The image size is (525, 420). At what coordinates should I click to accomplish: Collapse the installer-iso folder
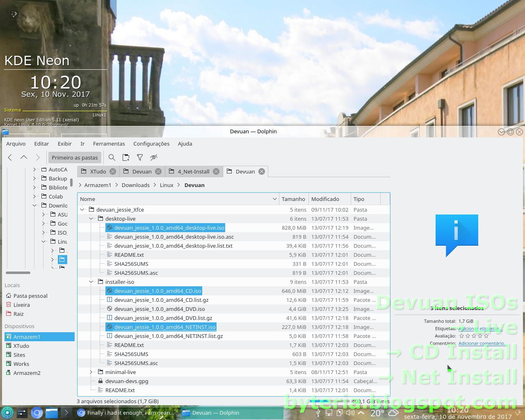pyautogui.click(x=91, y=282)
